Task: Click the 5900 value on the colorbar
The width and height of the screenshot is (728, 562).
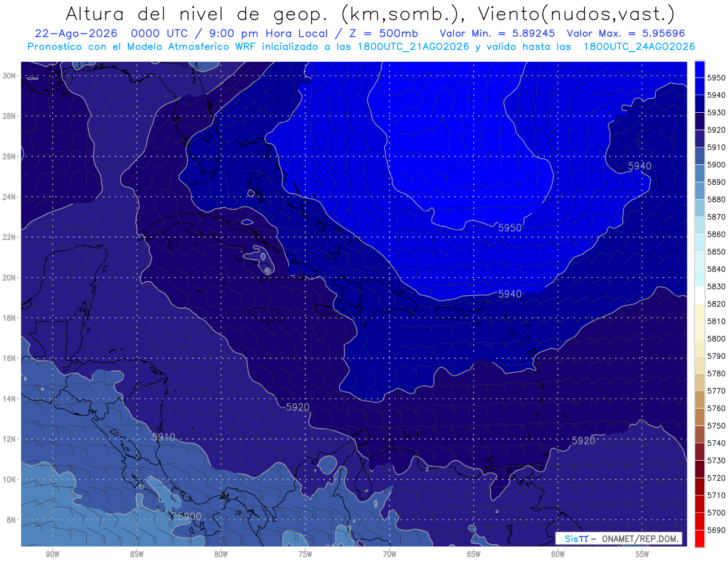Action: click(716, 165)
